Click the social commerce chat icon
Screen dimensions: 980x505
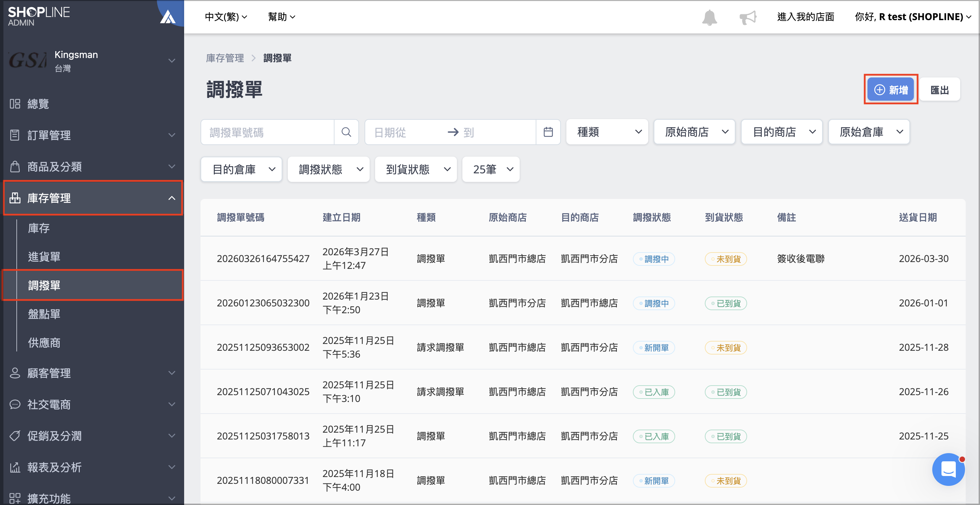coord(15,404)
